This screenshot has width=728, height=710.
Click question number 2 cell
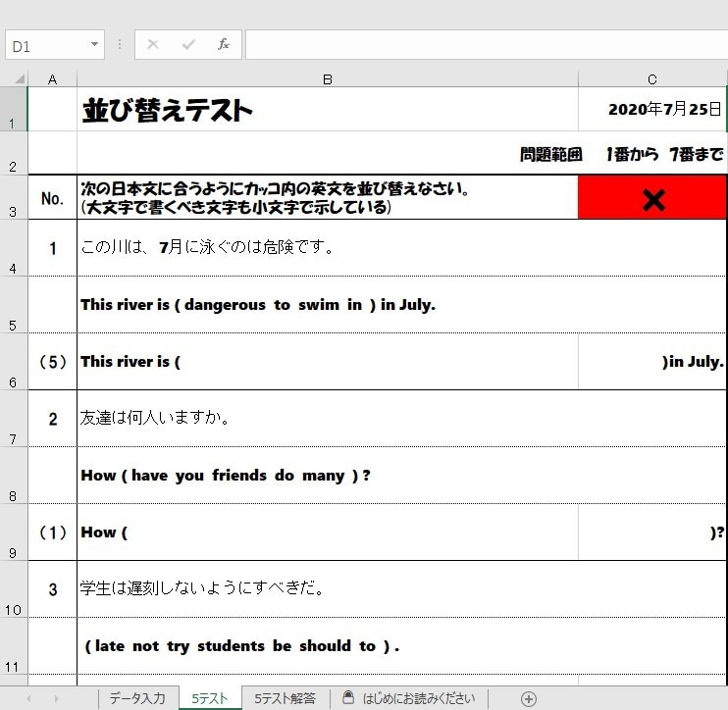(x=52, y=419)
